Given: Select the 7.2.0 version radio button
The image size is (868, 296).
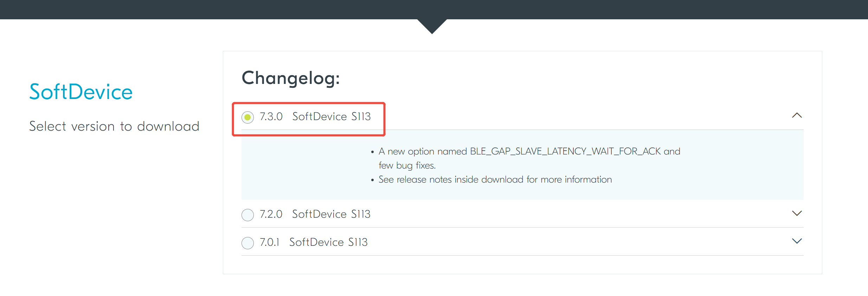Looking at the screenshot, I should click(x=247, y=215).
